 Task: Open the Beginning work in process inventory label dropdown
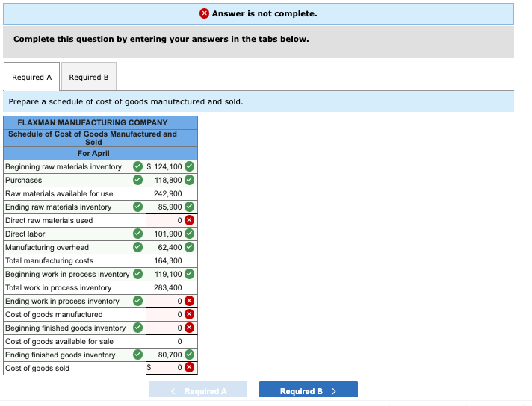tap(75, 274)
